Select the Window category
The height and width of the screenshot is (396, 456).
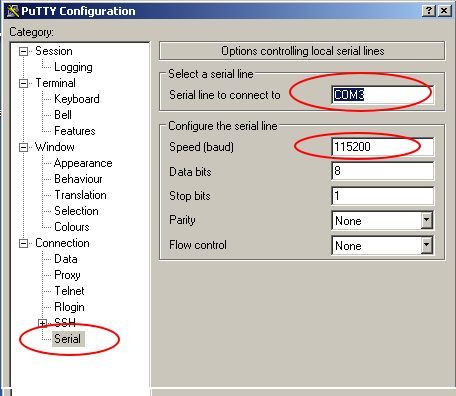pos(55,147)
